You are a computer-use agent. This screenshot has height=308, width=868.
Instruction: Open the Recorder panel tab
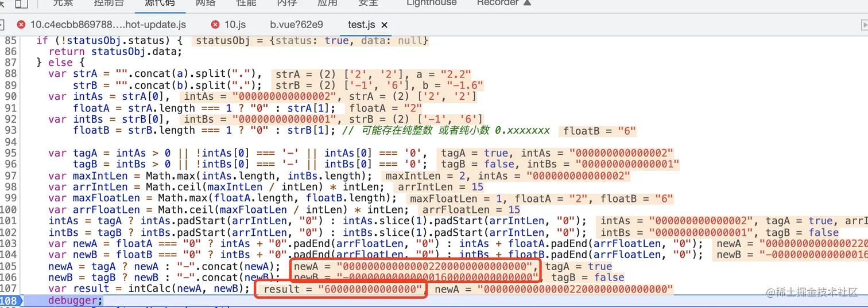click(x=497, y=3)
